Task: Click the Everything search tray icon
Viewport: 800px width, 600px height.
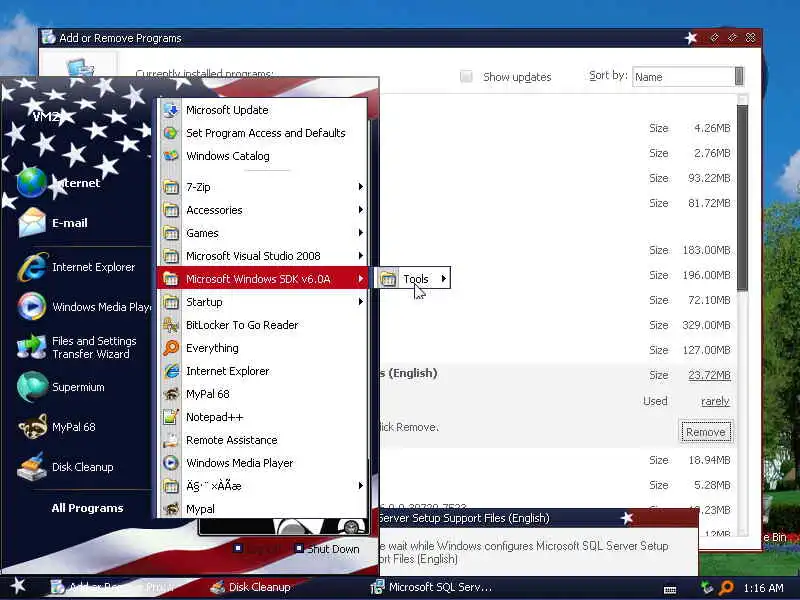Action: point(726,588)
